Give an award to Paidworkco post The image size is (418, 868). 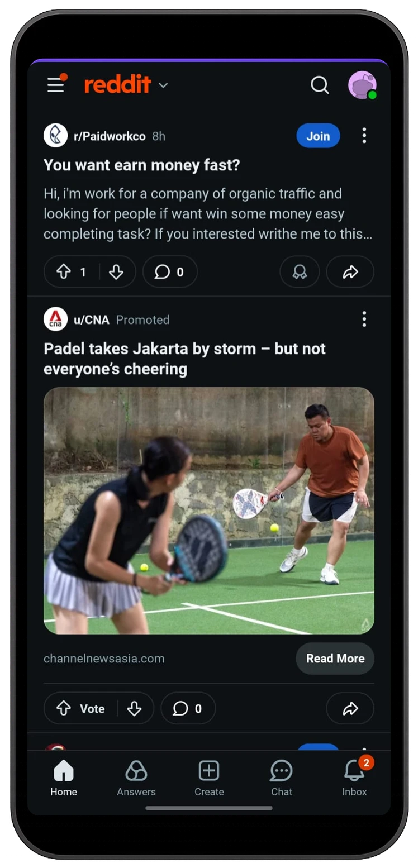click(300, 272)
